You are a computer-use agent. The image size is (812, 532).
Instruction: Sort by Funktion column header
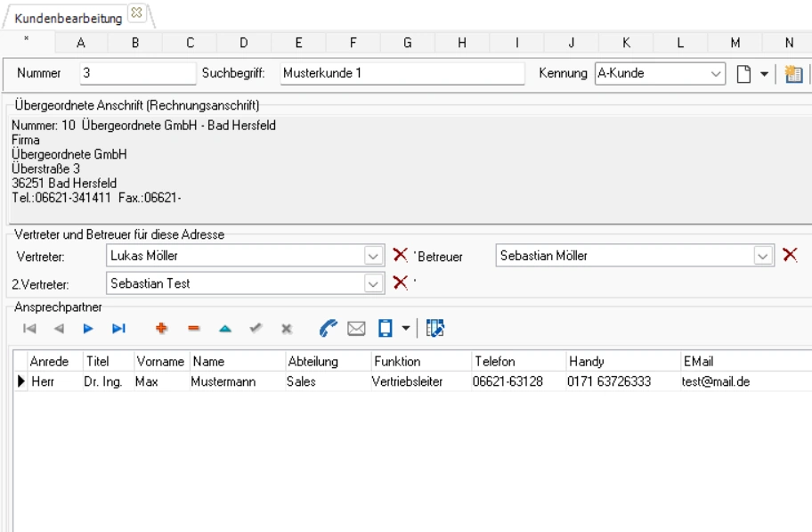(421, 361)
